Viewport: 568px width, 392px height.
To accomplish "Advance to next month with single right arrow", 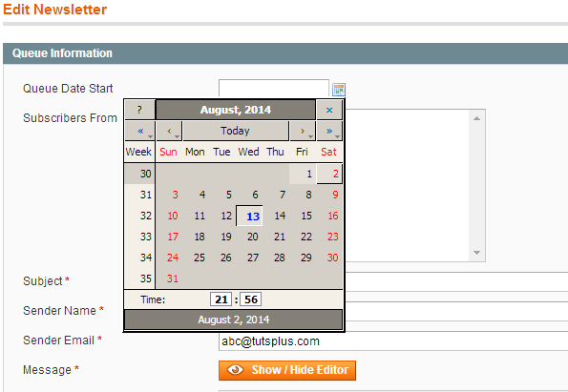I will [303, 131].
